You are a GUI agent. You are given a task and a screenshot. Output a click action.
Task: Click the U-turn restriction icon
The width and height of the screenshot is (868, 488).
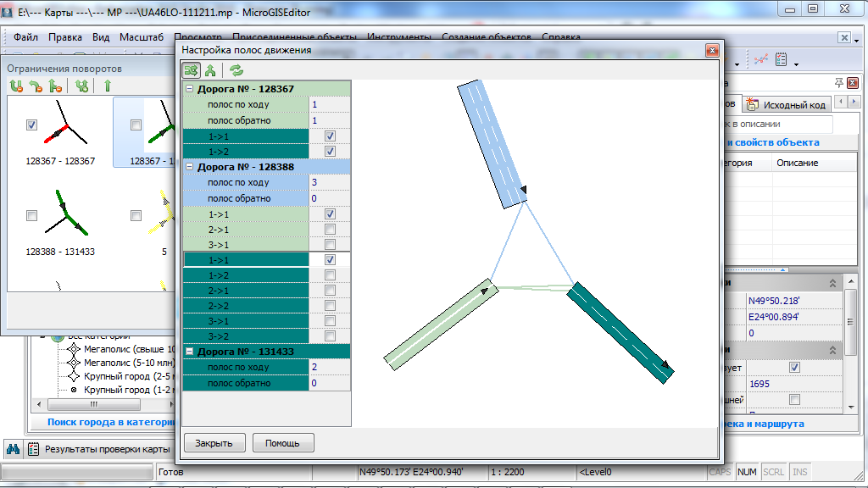15,86
